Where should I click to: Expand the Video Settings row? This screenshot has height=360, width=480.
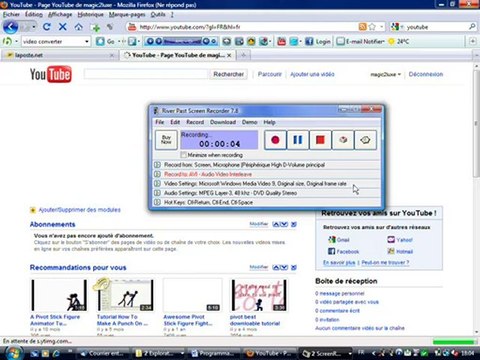pyautogui.click(x=157, y=183)
